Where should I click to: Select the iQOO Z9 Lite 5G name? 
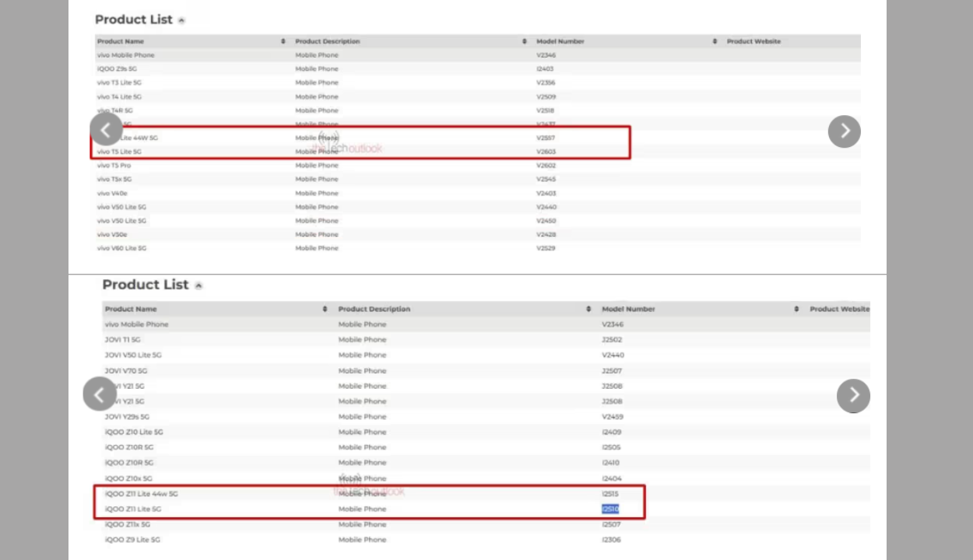(132, 540)
